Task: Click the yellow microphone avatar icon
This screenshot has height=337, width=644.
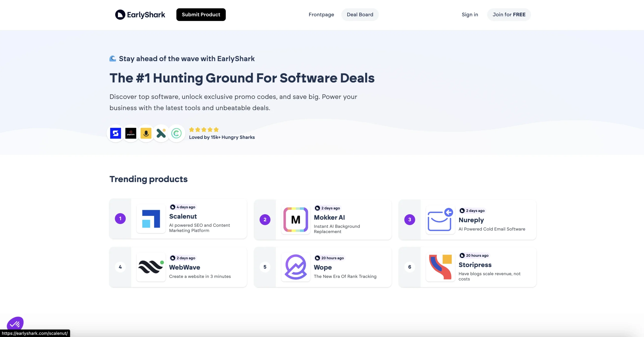Action: tap(146, 133)
